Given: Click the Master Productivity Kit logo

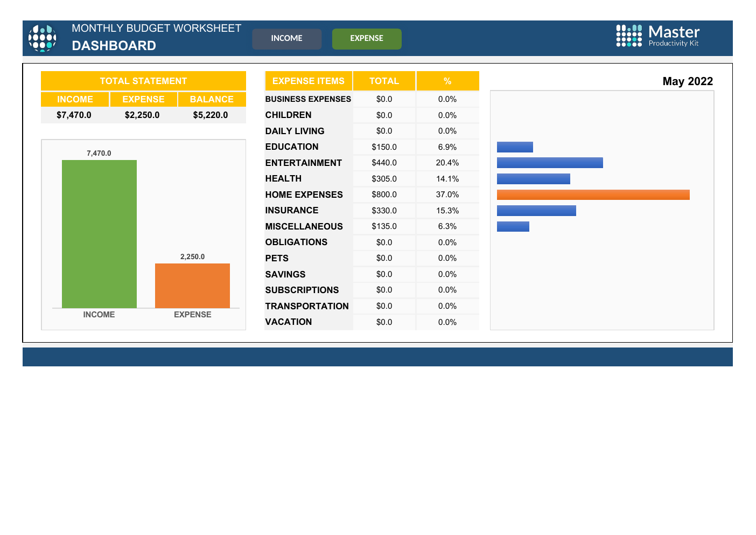Looking at the screenshot, I should [658, 36].
